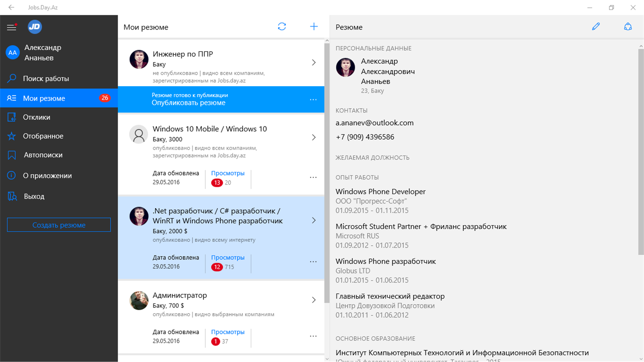Click the JD app logo
Screen dimensions: 644x362
click(35, 27)
